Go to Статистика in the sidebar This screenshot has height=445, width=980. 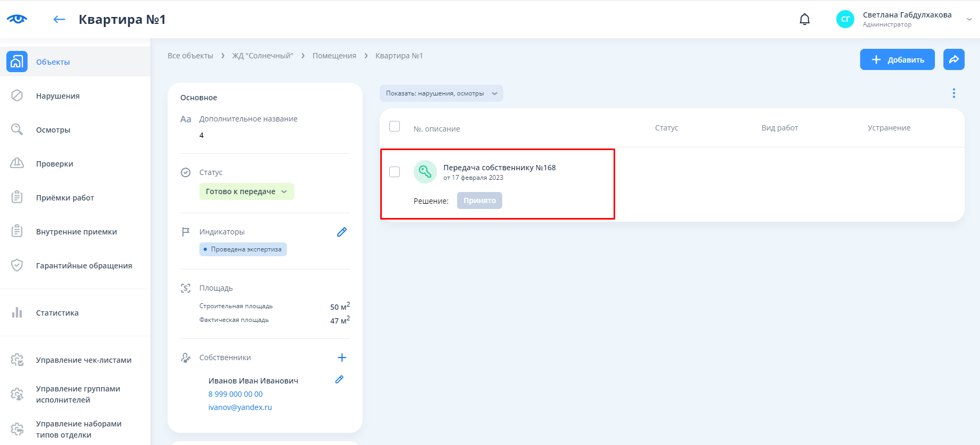click(57, 313)
